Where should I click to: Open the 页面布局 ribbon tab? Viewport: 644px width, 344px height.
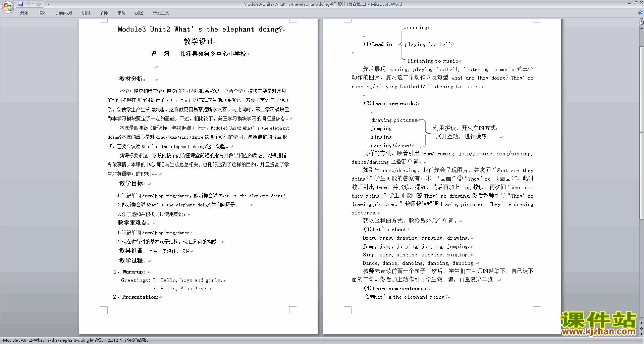(x=64, y=13)
